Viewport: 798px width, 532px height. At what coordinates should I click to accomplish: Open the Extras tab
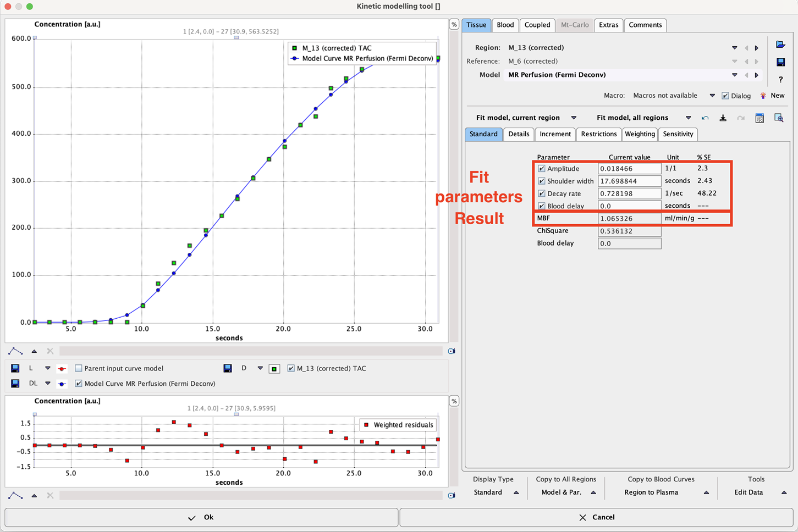point(609,25)
